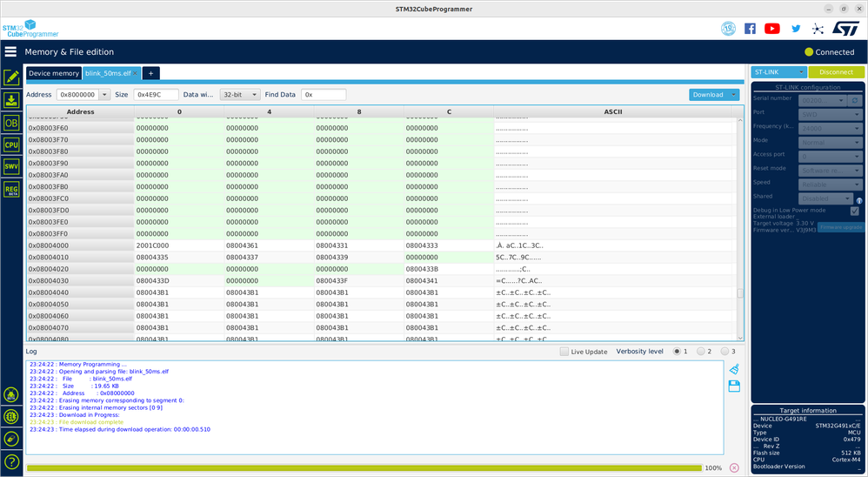
Task: Open the Facebook link icon
Action: click(x=750, y=28)
